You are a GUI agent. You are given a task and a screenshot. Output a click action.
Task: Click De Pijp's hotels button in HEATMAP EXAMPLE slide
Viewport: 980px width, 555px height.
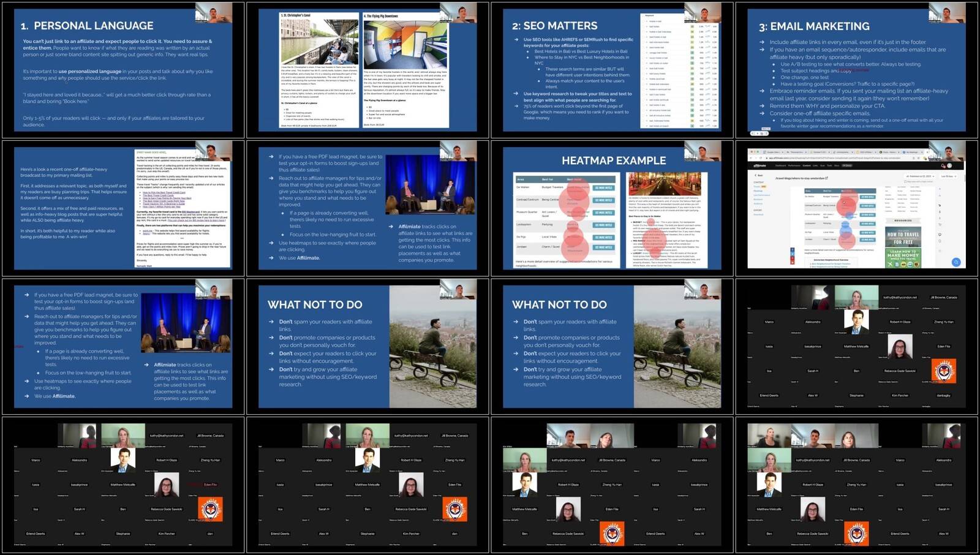[604, 237]
